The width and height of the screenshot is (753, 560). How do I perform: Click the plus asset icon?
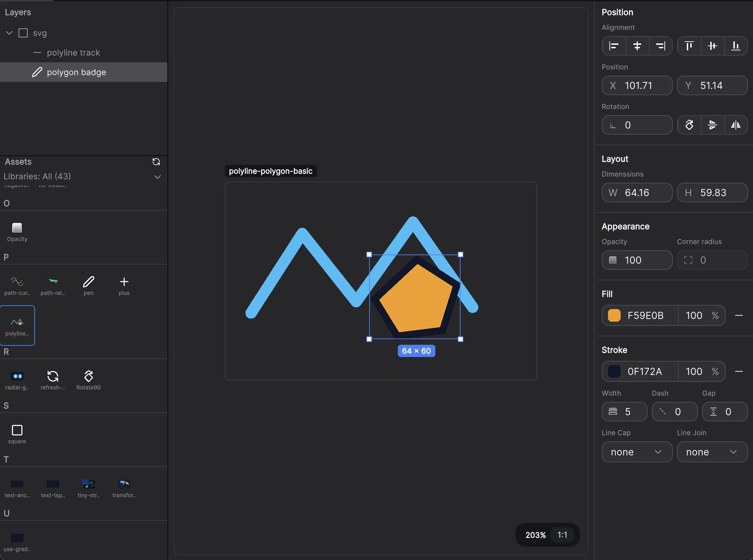[x=124, y=281]
